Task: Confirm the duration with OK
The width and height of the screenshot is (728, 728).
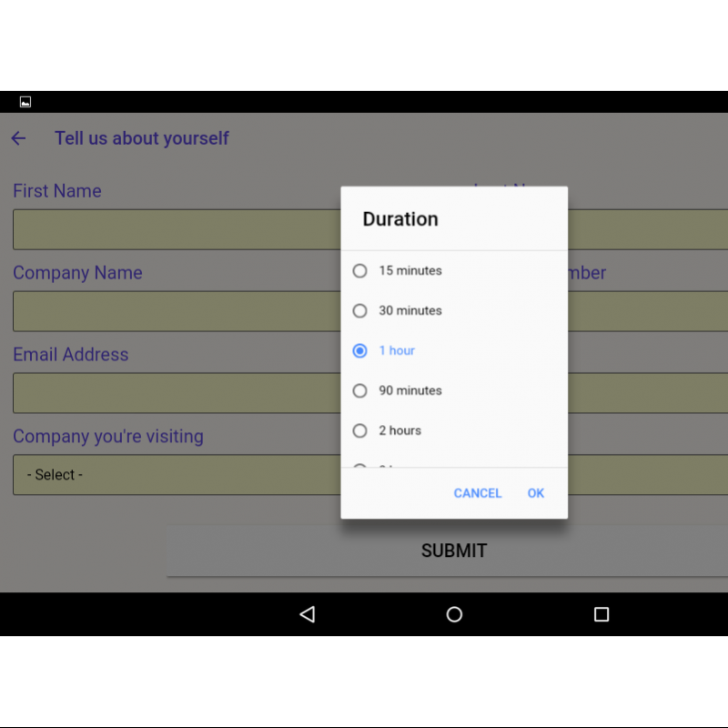Action: coord(535,493)
